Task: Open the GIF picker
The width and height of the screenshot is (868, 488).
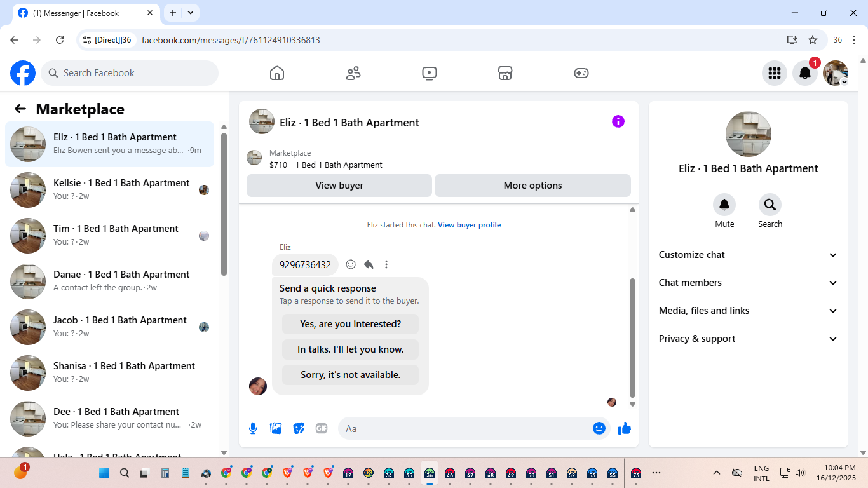Action: 322,428
